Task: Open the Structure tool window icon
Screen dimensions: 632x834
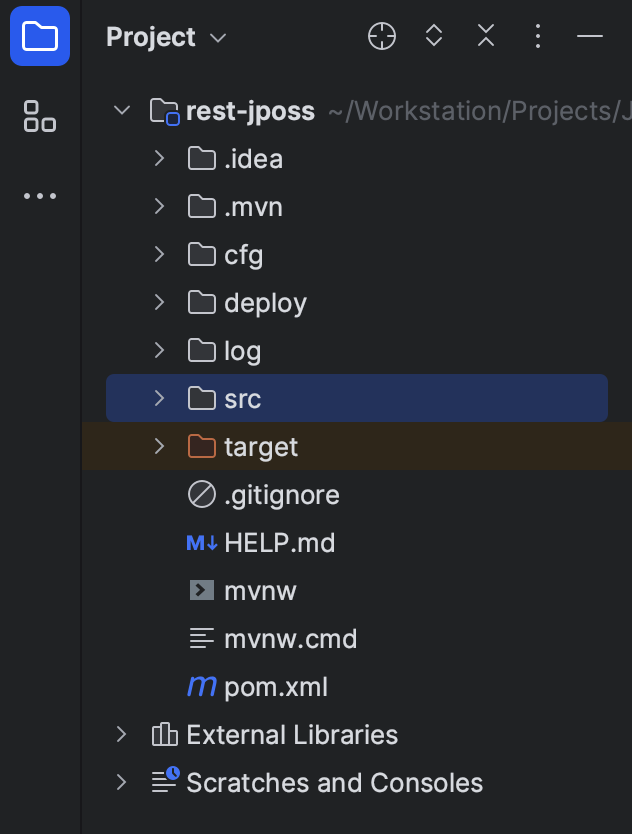Action: click(40, 116)
